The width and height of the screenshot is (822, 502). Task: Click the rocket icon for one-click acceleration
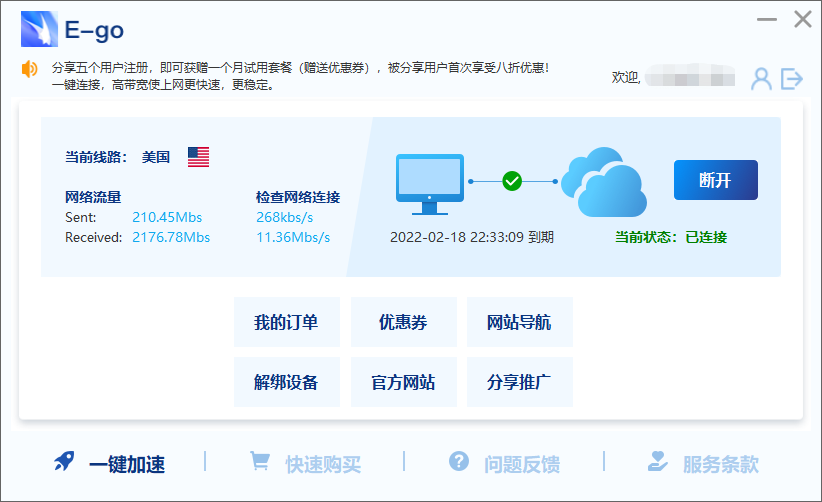(x=65, y=462)
